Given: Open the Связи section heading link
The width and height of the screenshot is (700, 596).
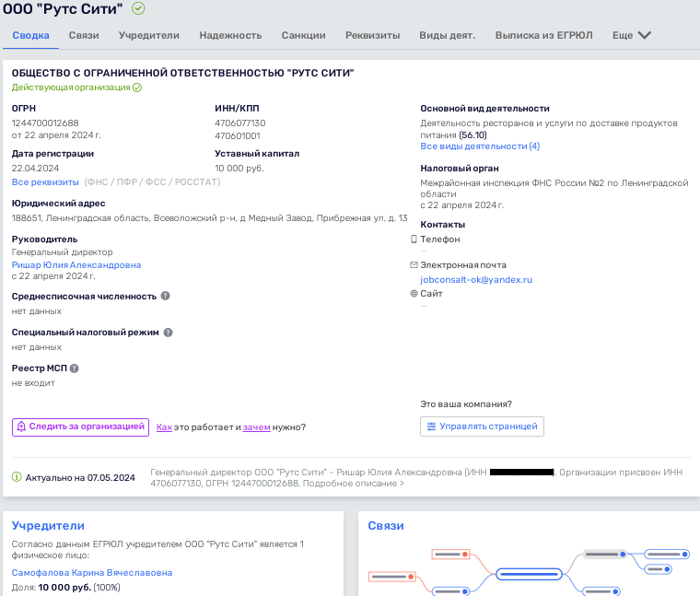Looking at the screenshot, I should [386, 526].
